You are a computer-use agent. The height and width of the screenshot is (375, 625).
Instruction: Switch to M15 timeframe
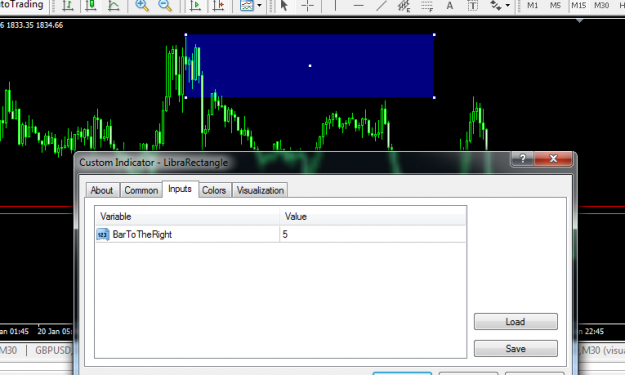click(x=578, y=6)
